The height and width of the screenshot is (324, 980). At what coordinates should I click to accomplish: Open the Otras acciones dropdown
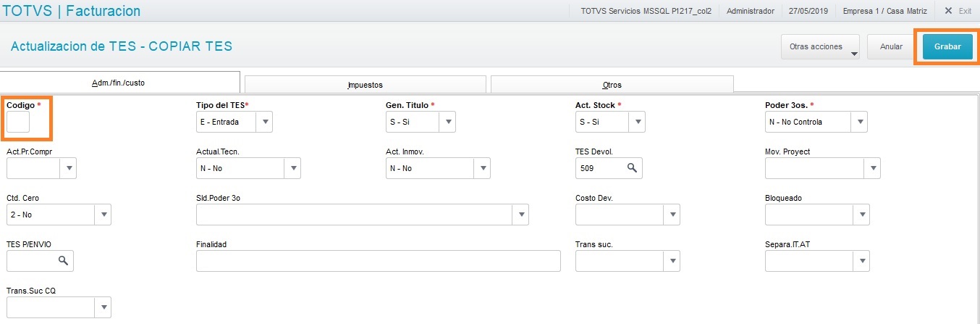tap(820, 46)
